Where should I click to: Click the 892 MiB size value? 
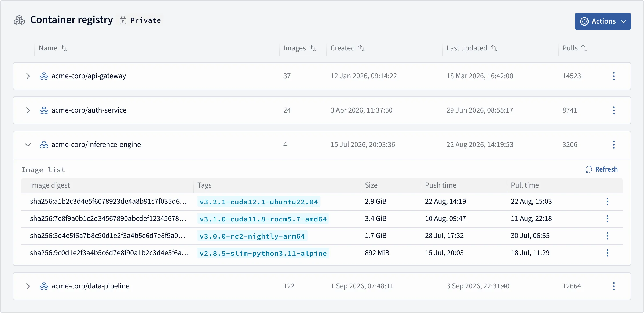click(x=377, y=253)
